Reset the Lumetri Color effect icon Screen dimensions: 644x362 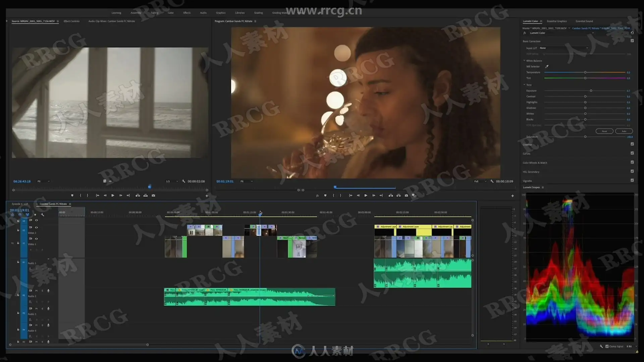(632, 33)
